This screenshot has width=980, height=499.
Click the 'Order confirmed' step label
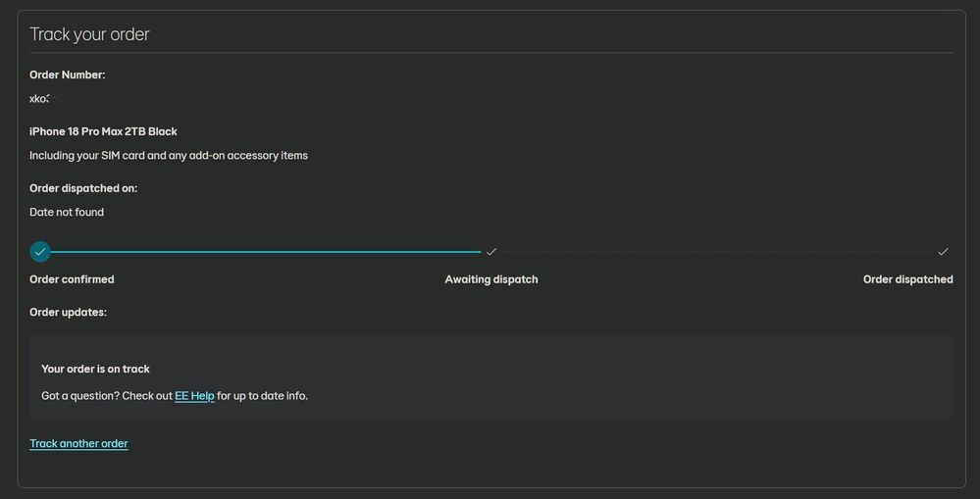click(x=72, y=279)
